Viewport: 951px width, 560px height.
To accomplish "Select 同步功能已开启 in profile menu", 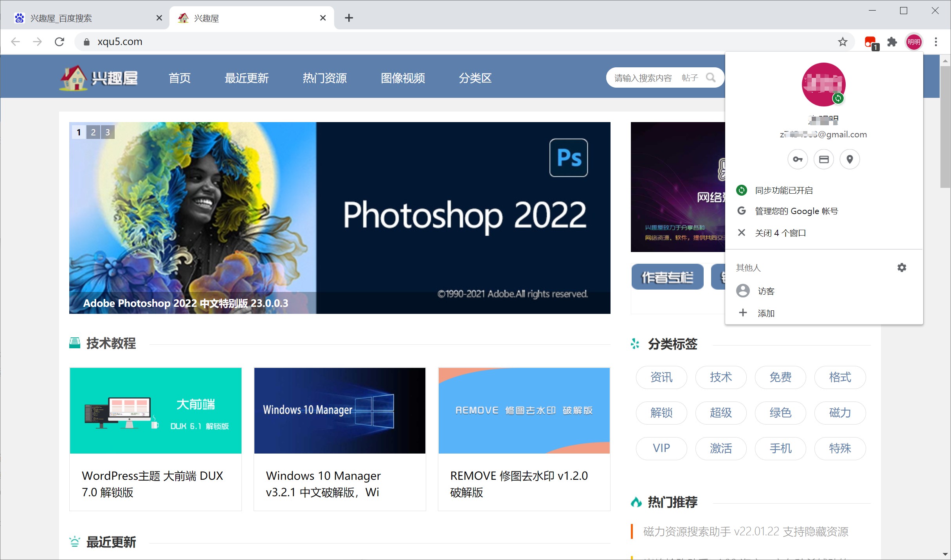I will click(824, 190).
